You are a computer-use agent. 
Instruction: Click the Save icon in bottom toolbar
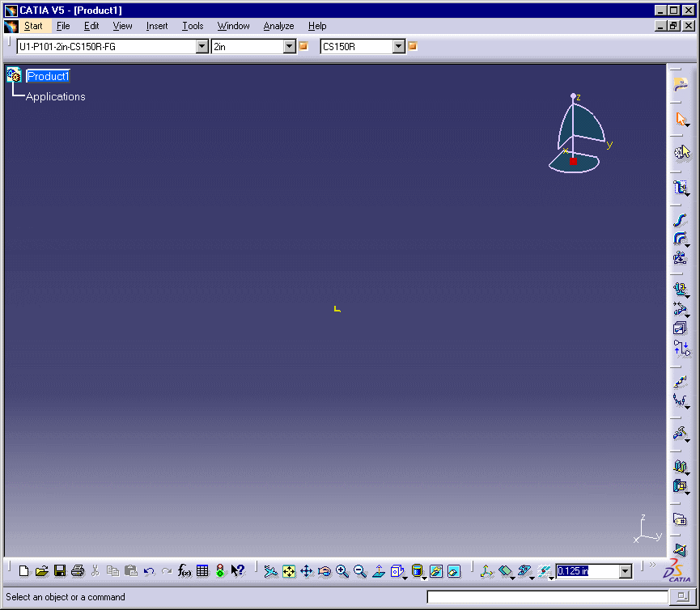[x=60, y=571]
